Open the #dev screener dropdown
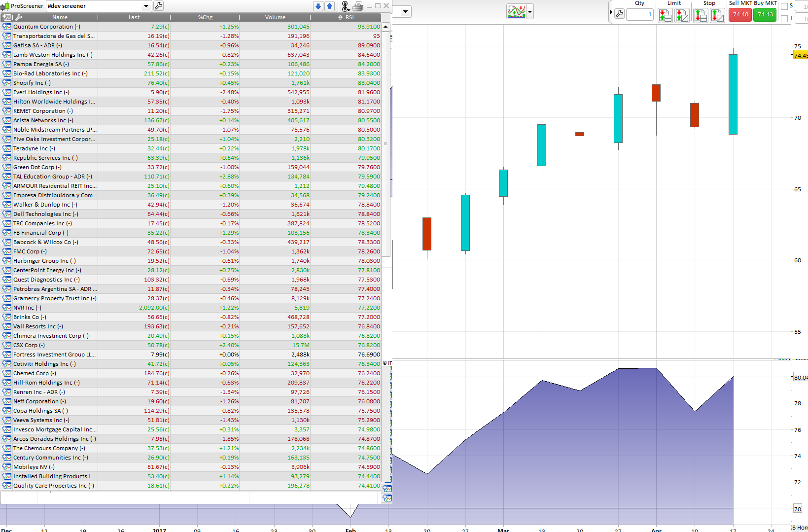808x532 pixels. click(x=146, y=6)
